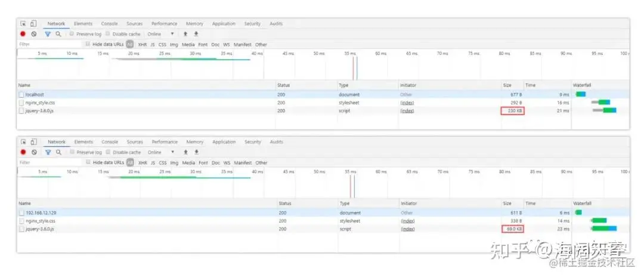Open the Application tab in lower panel
The height and width of the screenshot is (277, 644).
click(x=224, y=142)
